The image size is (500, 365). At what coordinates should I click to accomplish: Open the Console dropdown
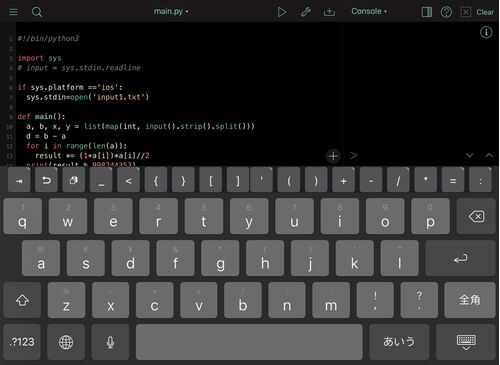pos(369,11)
